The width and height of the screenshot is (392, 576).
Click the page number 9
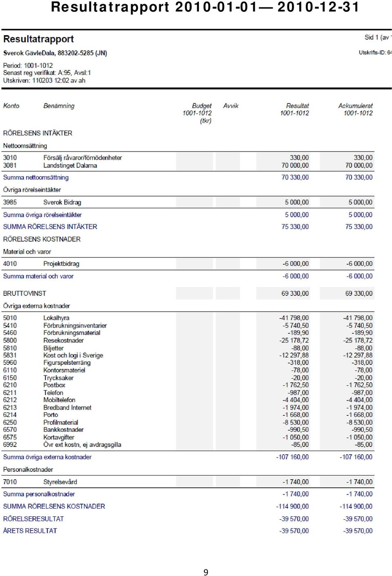[x=206, y=572]
